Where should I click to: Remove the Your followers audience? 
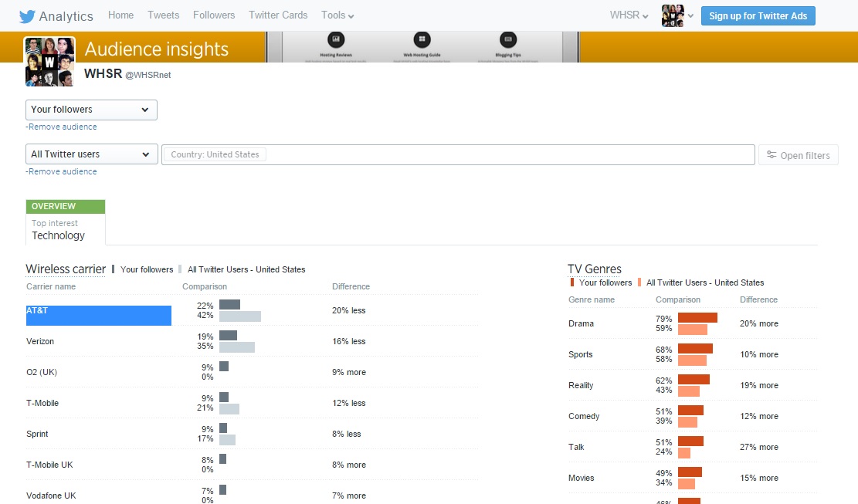(61, 127)
